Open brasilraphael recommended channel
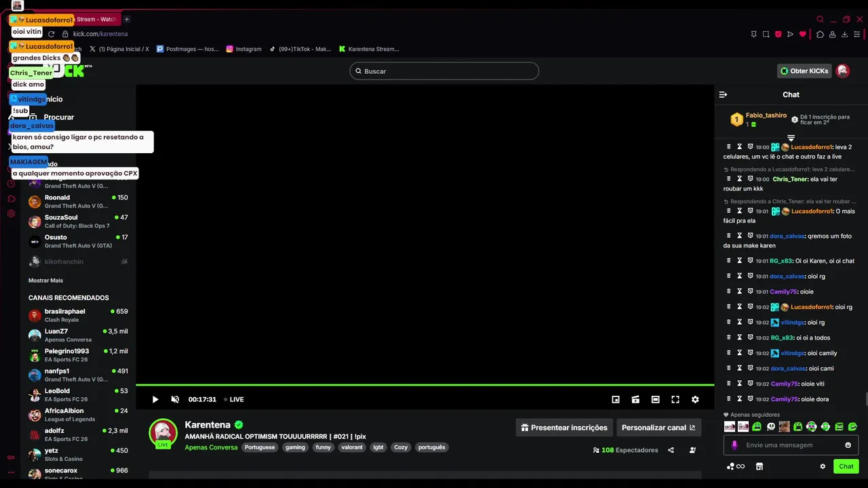 tap(78, 315)
